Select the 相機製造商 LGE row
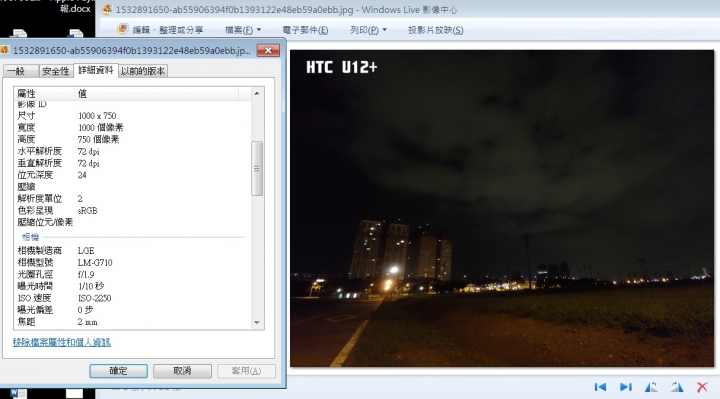This screenshot has height=399, width=720. [133, 251]
